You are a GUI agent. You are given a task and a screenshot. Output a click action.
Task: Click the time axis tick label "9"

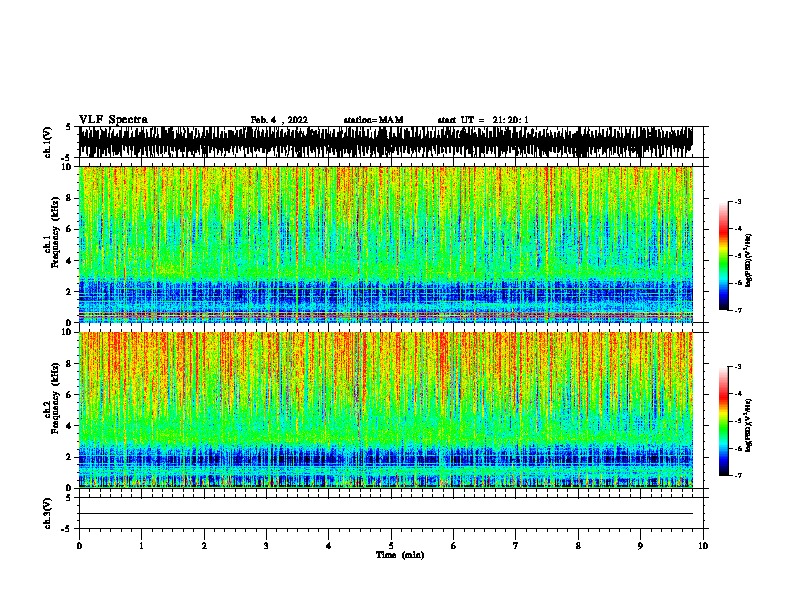[640, 546]
